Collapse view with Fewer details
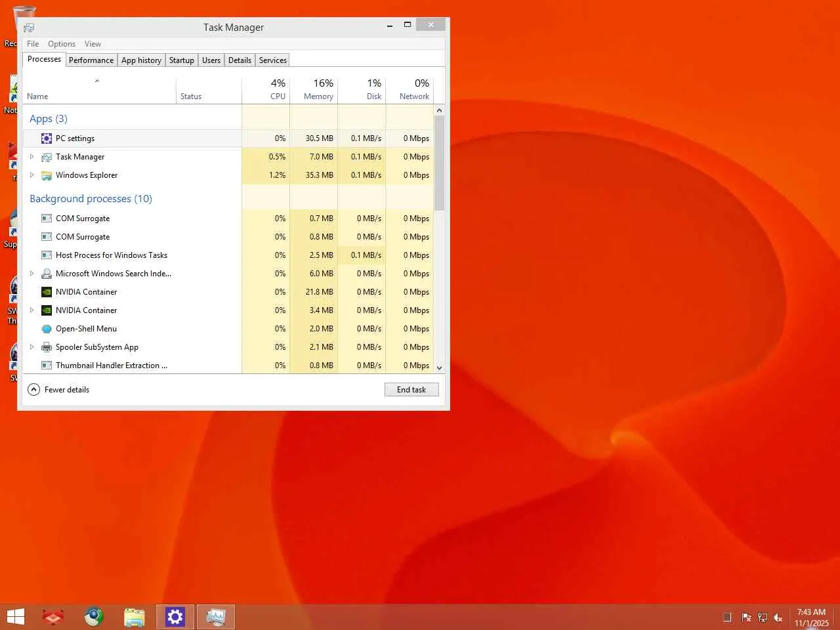 [x=58, y=390]
